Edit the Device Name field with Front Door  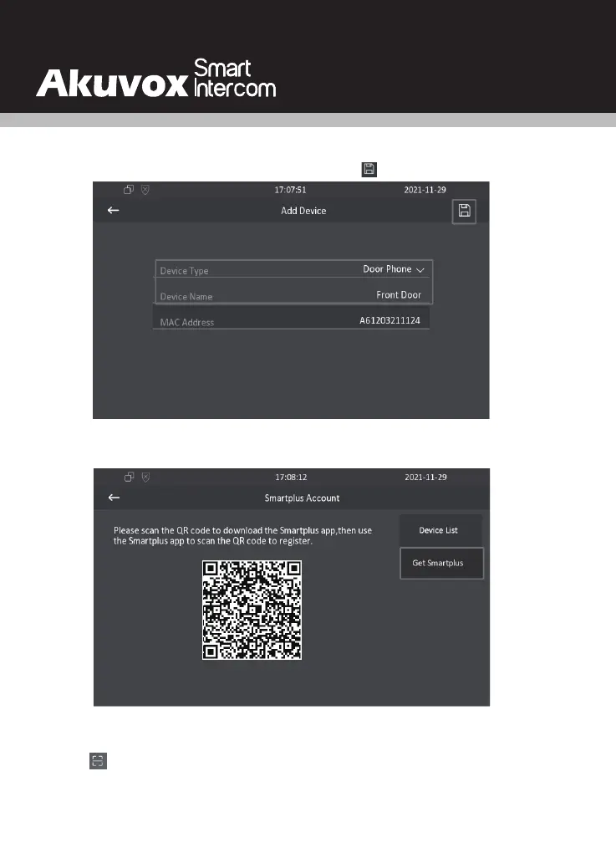click(293, 294)
